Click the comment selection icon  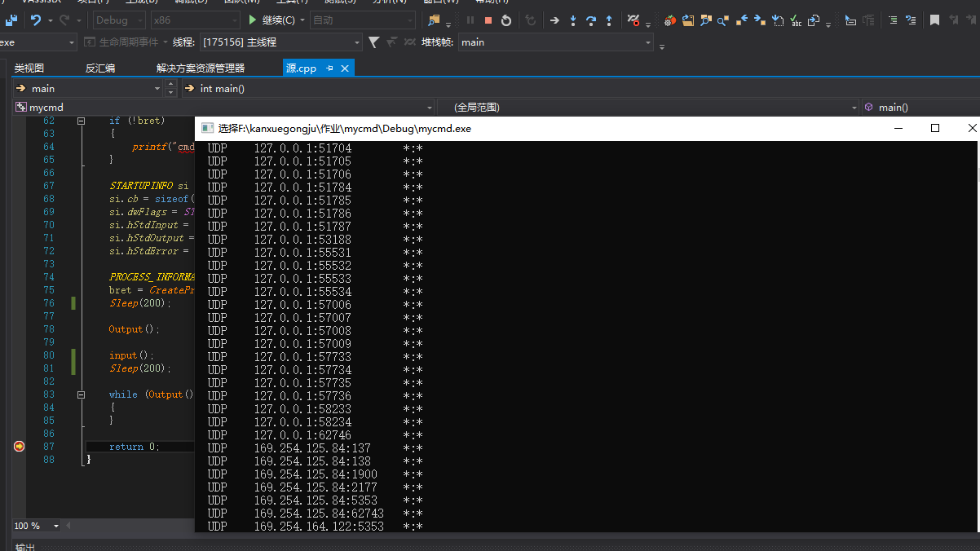[894, 20]
